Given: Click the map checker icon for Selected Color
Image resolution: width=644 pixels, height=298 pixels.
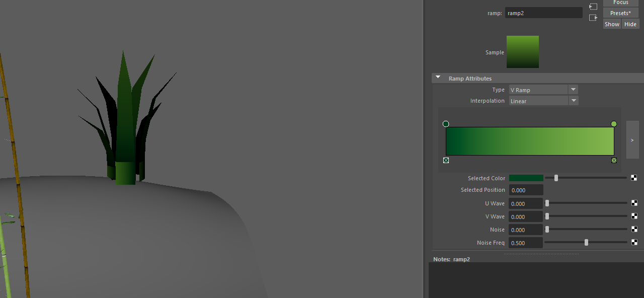Looking at the screenshot, I should tap(634, 178).
